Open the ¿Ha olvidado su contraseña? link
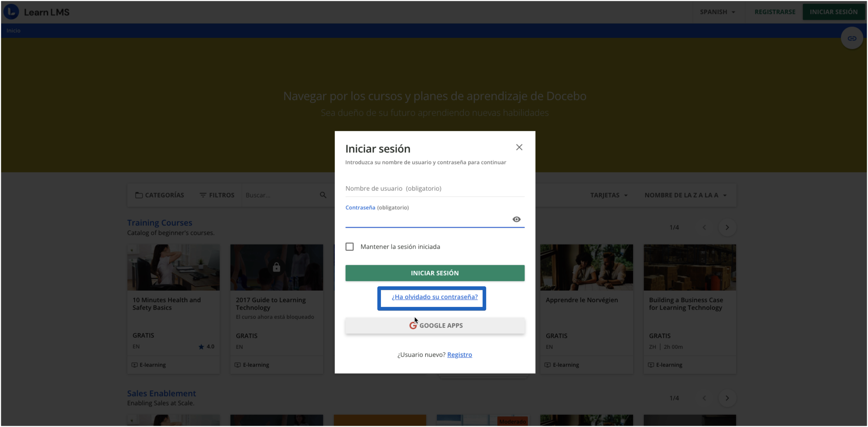868x427 pixels. (x=435, y=297)
